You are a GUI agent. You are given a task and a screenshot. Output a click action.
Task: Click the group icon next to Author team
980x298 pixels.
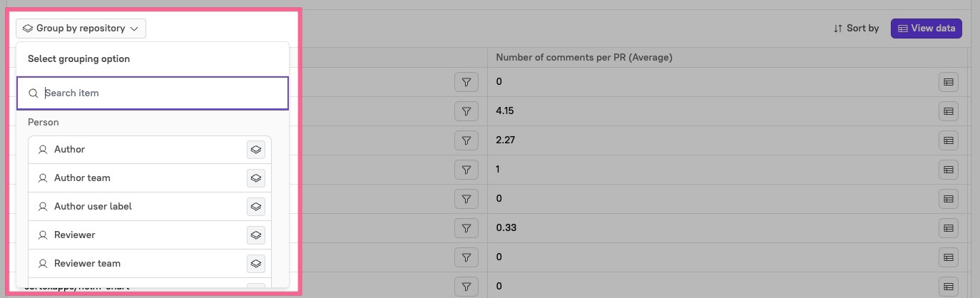pos(255,178)
